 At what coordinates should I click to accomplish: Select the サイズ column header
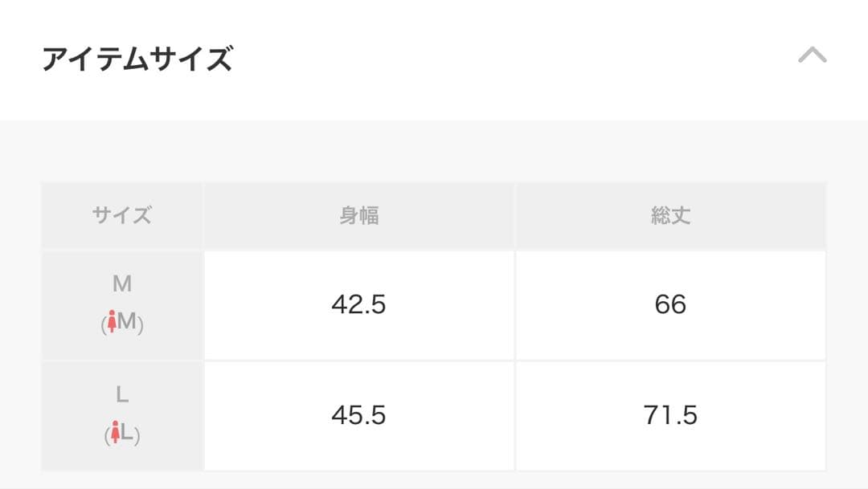[x=122, y=215]
